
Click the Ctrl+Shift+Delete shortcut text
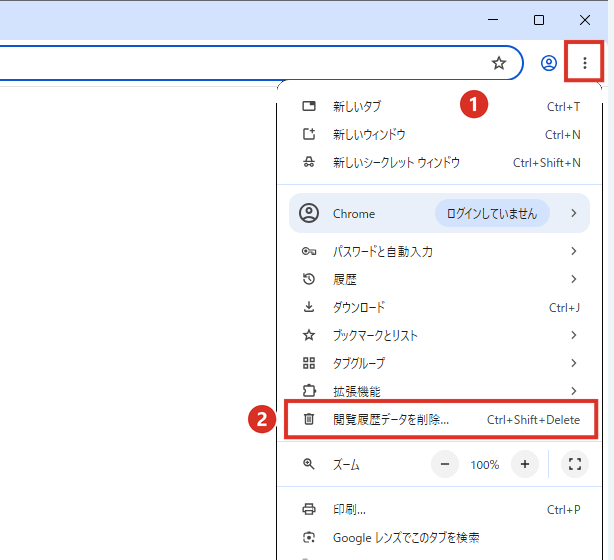pyautogui.click(x=533, y=420)
